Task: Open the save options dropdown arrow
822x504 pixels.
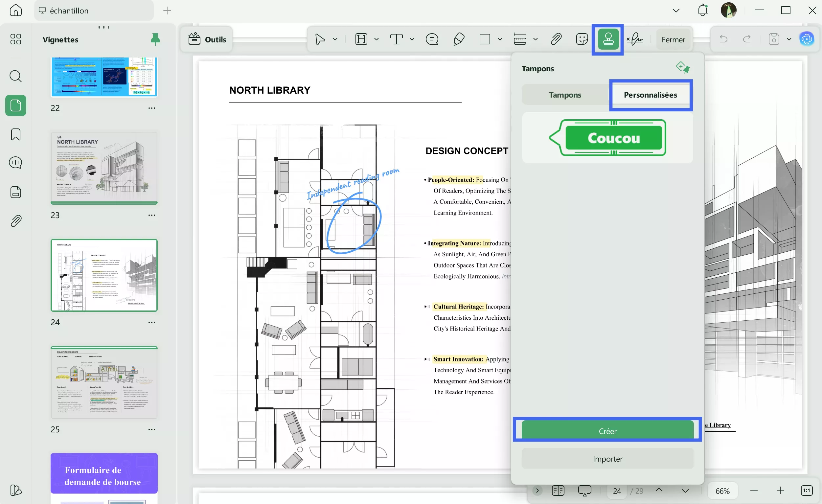Action: (x=789, y=39)
